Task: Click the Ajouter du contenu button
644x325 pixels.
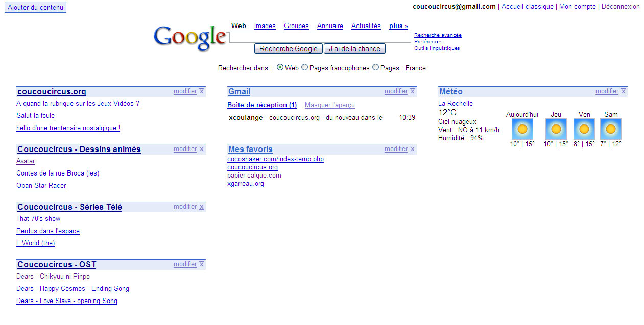Action: (x=36, y=7)
